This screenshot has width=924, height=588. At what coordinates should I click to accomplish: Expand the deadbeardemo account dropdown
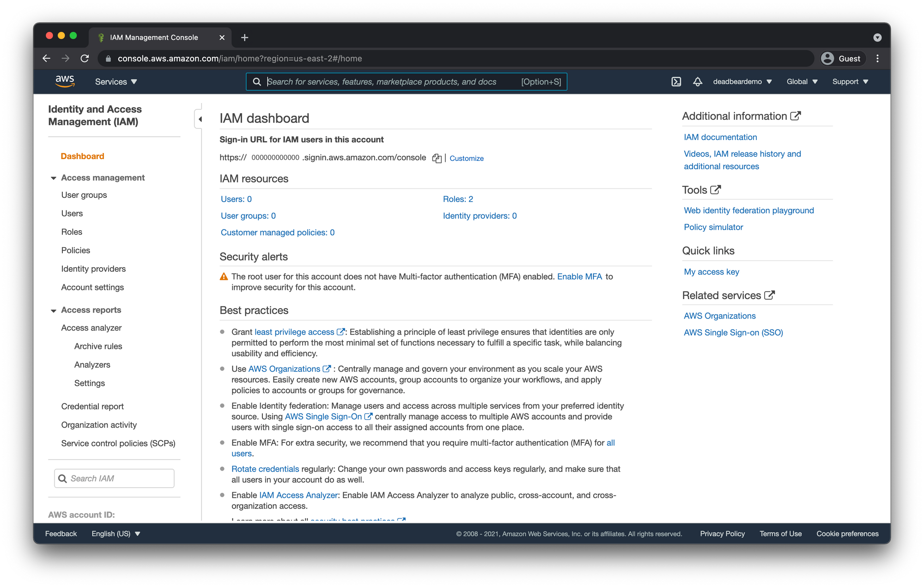[x=742, y=82]
